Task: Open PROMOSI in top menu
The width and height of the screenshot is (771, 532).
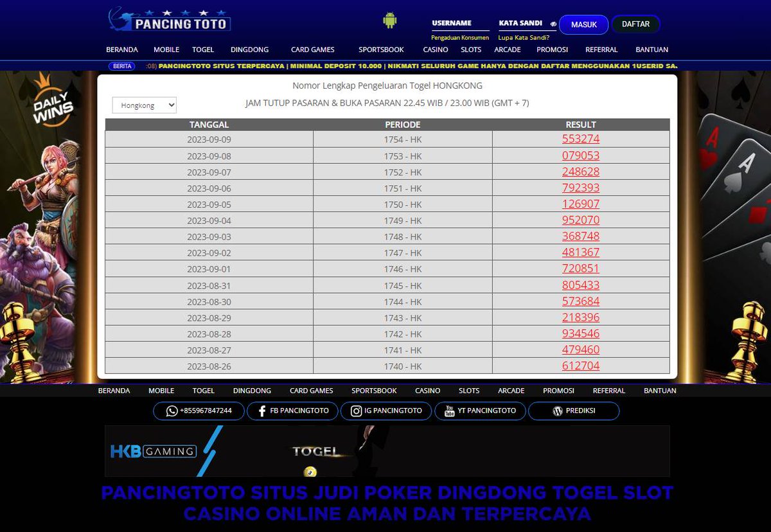Action: coord(553,49)
